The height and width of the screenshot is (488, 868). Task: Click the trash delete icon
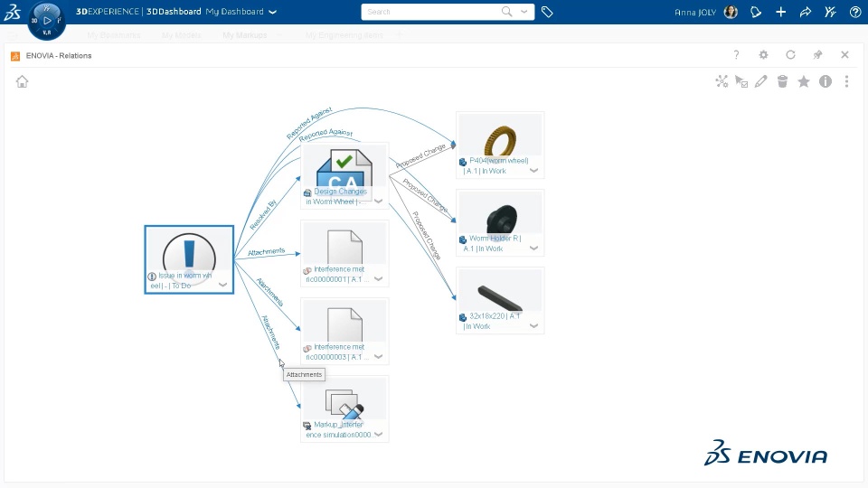tap(782, 82)
